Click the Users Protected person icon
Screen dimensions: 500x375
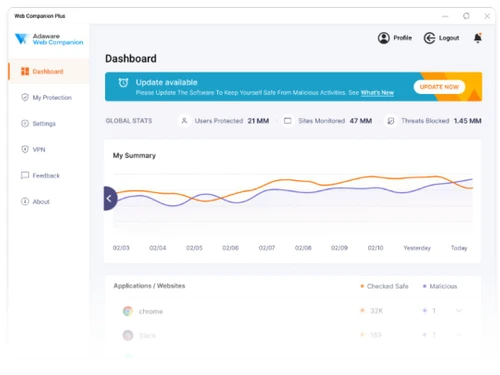pos(184,121)
